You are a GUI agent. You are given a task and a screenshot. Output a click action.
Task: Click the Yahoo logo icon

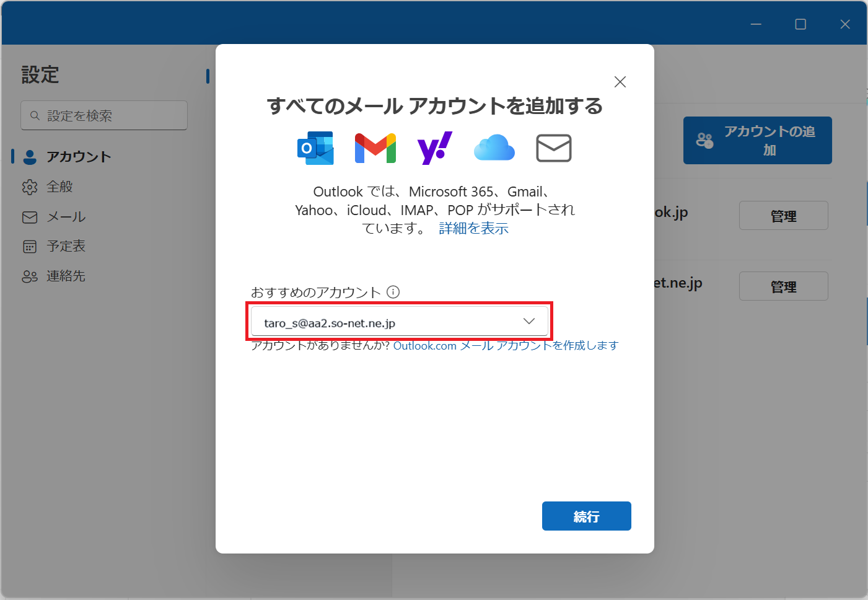pyautogui.click(x=434, y=148)
